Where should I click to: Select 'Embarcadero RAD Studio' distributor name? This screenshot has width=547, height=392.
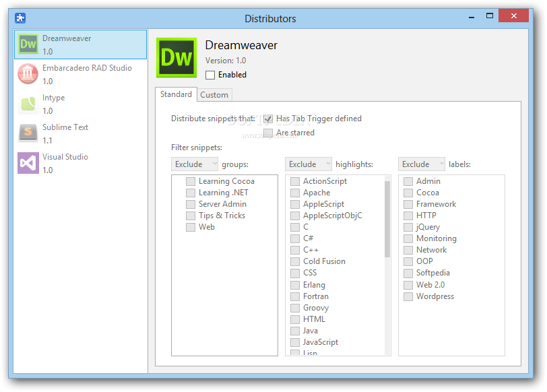pos(87,68)
